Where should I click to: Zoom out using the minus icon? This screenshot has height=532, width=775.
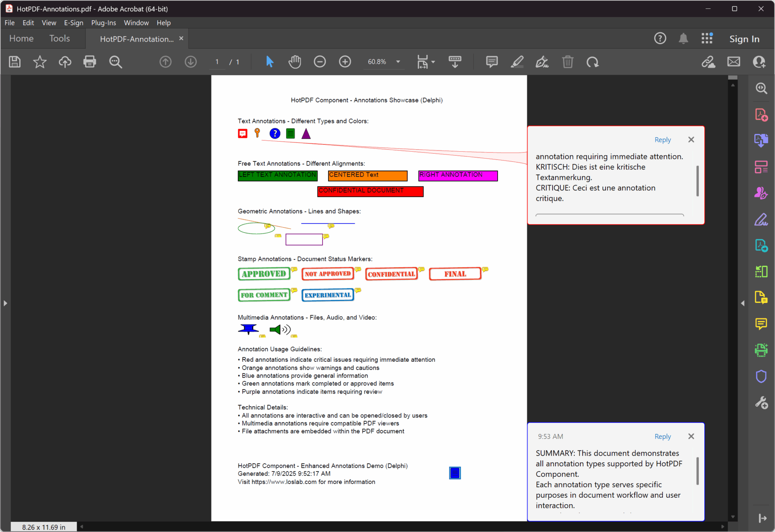(320, 62)
